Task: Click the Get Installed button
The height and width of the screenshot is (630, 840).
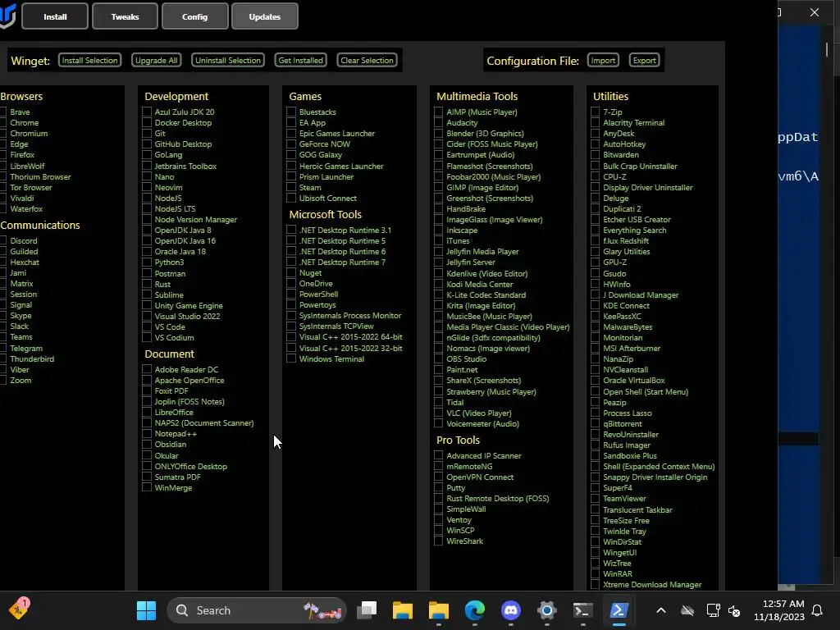Action: click(x=300, y=60)
